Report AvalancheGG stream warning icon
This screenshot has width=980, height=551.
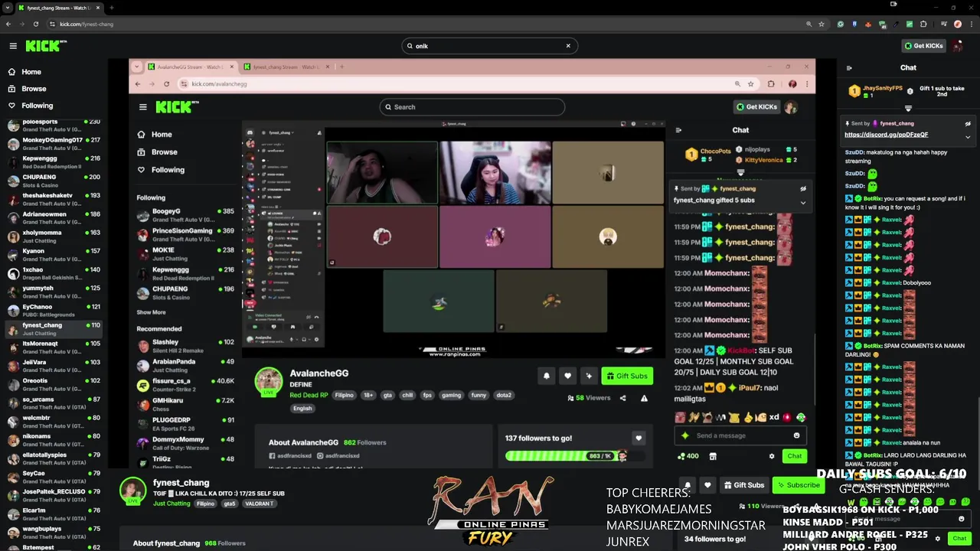coord(644,398)
